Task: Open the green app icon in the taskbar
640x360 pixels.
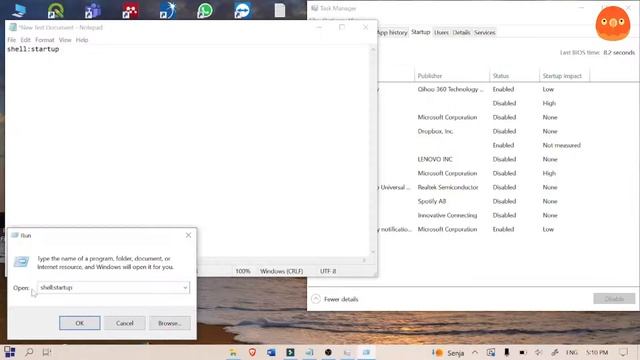Action: pyautogui.click(x=290, y=352)
